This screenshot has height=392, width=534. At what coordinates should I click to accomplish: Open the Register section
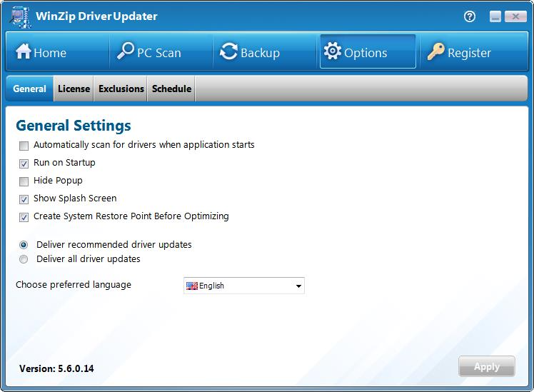(474, 52)
